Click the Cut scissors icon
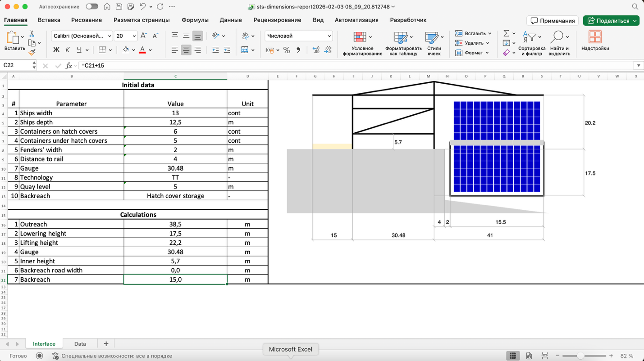644x361 pixels. tap(32, 34)
